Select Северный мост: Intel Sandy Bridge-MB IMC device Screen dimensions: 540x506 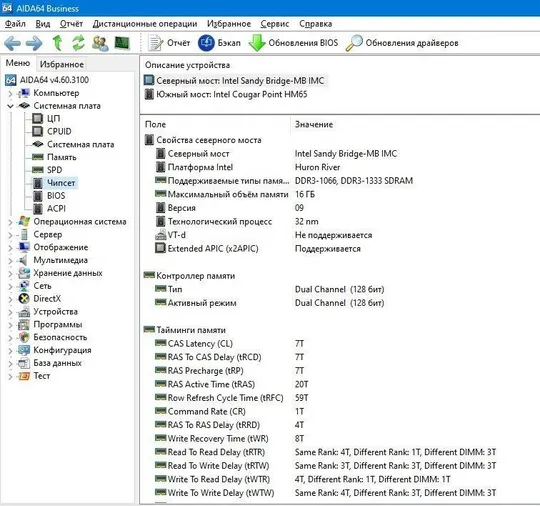240,81
